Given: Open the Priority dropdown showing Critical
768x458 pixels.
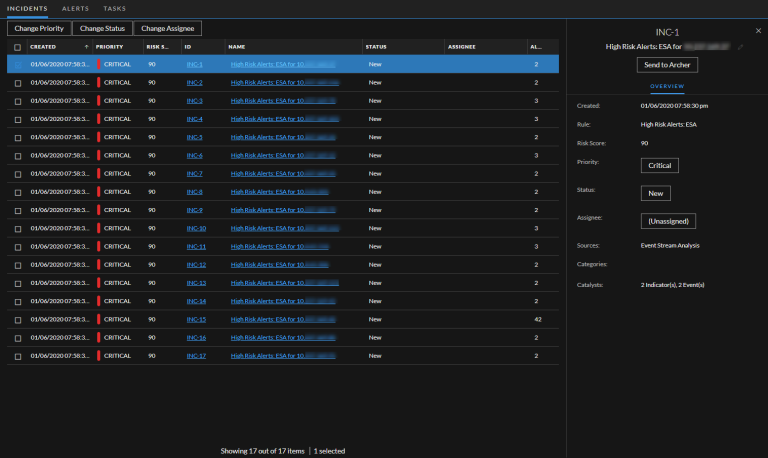Looking at the screenshot, I should click(x=660, y=165).
